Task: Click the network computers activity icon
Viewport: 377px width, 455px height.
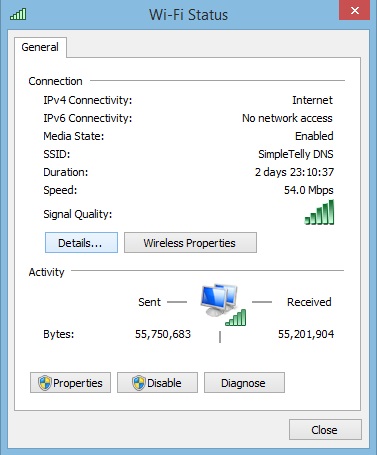Action: (219, 300)
